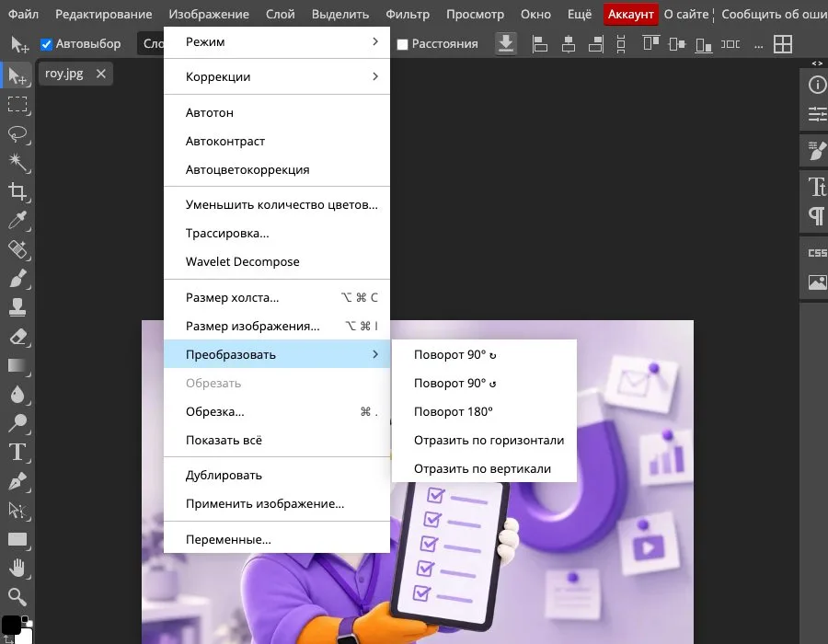
Task: Switch to the roy.jpg document tab
Action: click(x=63, y=74)
